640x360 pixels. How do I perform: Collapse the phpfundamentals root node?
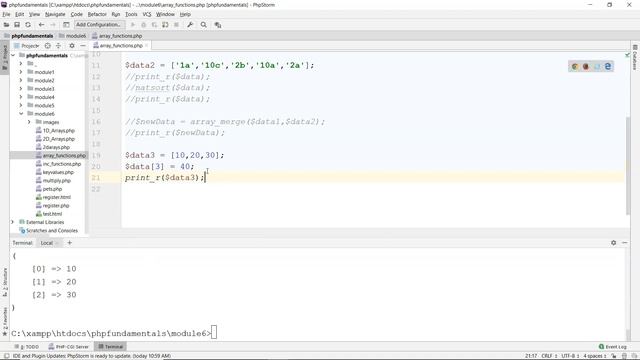click(13, 55)
